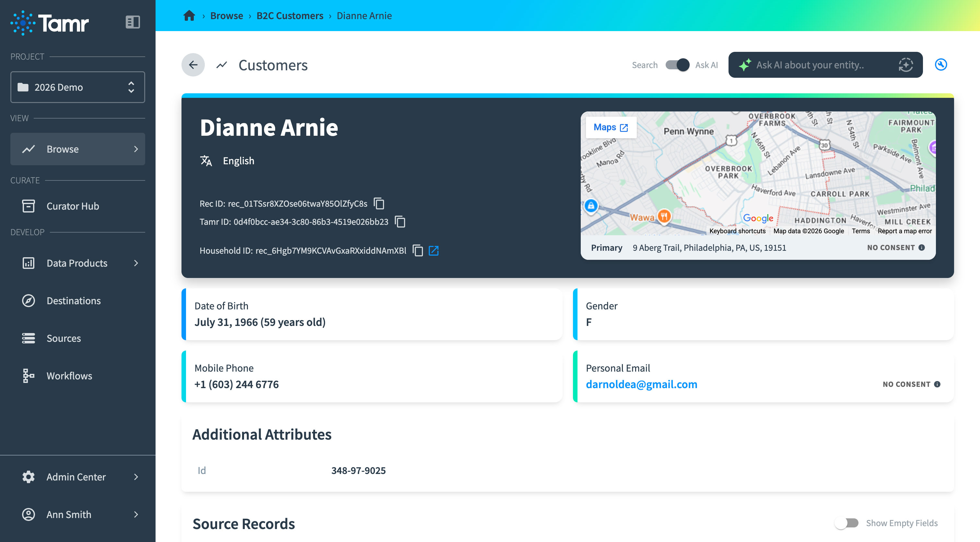This screenshot has width=980, height=542.
Task: Open the 2026 Demo project dropdown
Action: pos(77,87)
